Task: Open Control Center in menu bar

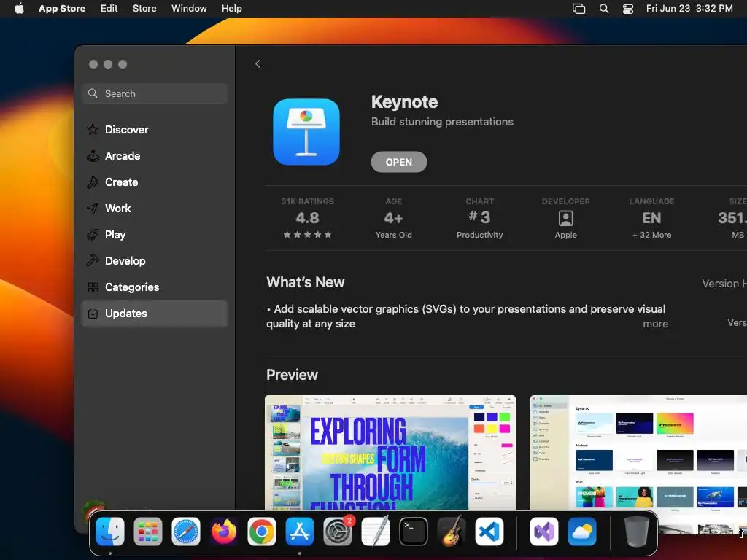Action: pos(628,8)
